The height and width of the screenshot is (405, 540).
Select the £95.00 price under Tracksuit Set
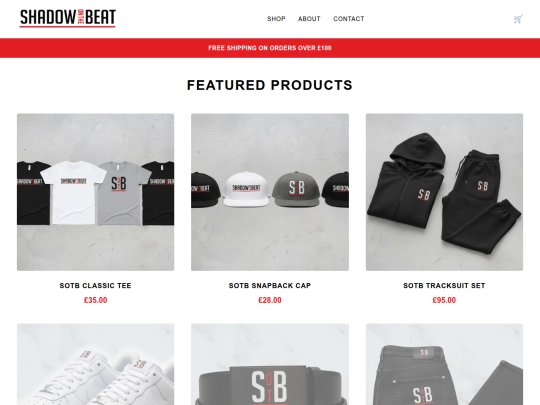444,300
